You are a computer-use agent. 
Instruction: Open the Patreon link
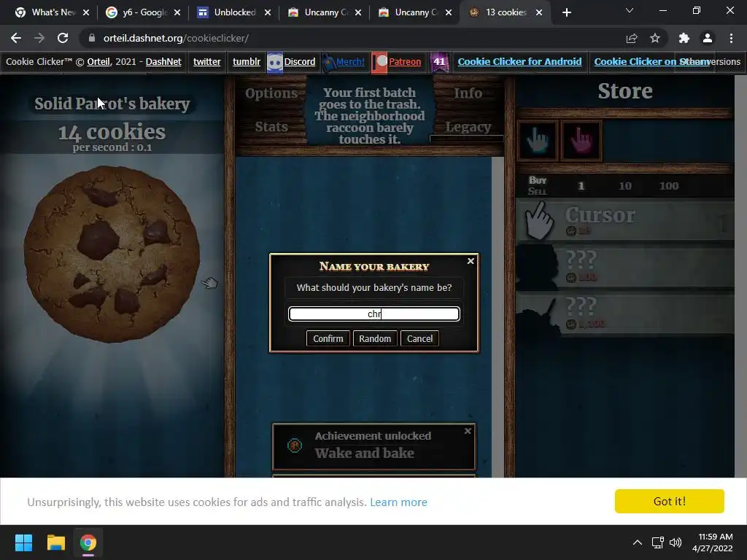[404, 62]
